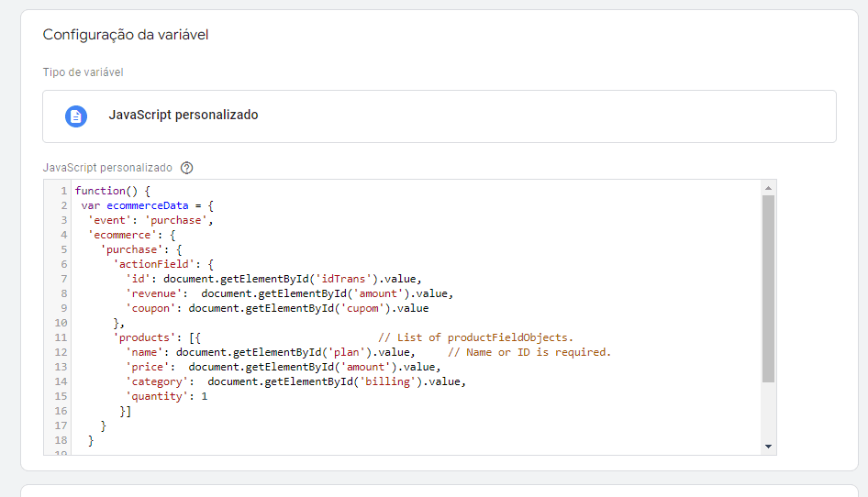Click the 'cupom' string in the code
Image resolution: width=868 pixels, height=497 pixels.
(362, 308)
